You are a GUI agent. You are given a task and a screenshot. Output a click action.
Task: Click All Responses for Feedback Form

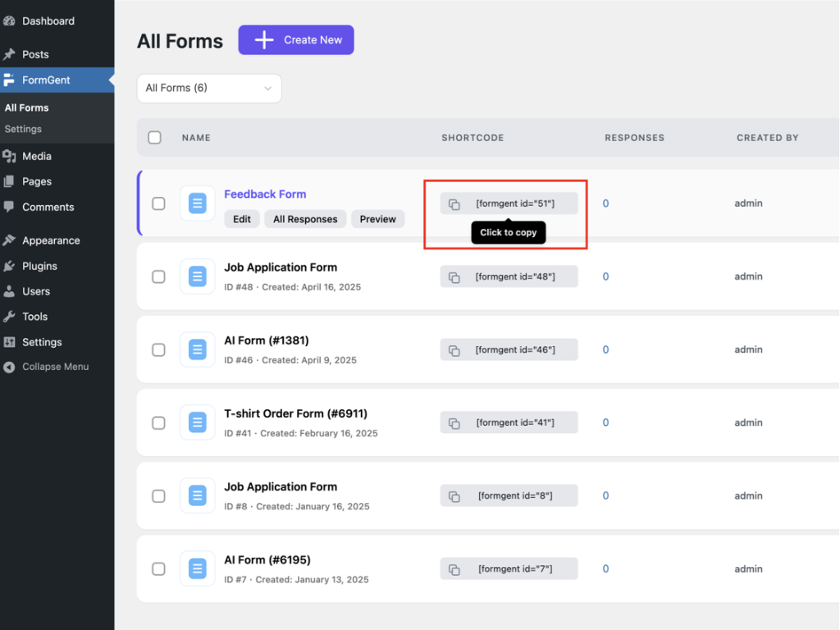[x=305, y=219]
